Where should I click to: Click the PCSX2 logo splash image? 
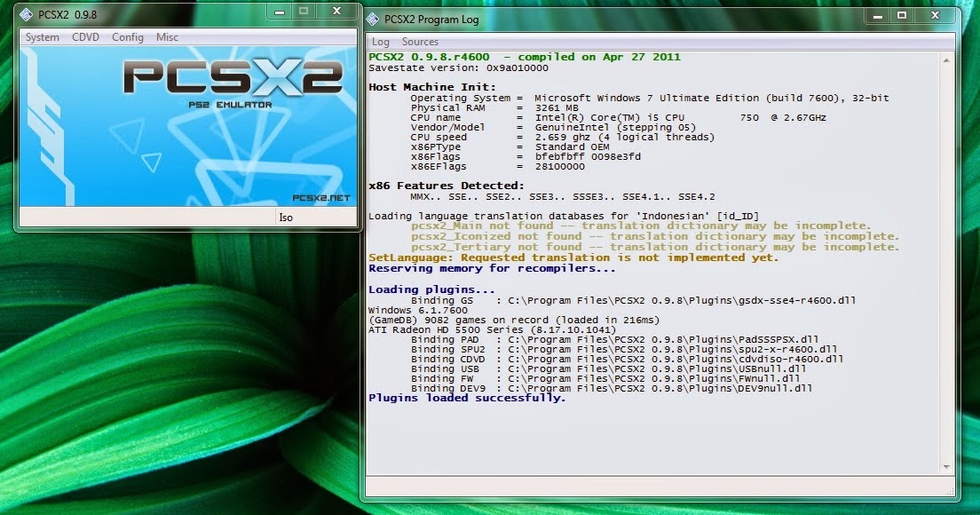point(188,128)
